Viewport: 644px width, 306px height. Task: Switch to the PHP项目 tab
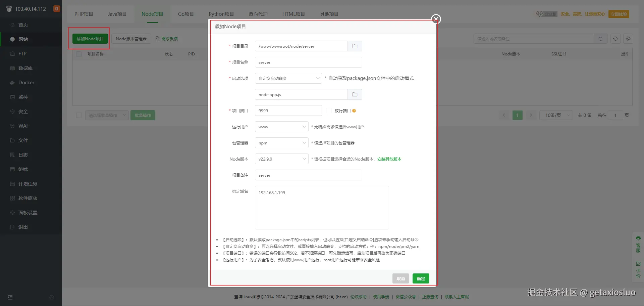click(84, 14)
